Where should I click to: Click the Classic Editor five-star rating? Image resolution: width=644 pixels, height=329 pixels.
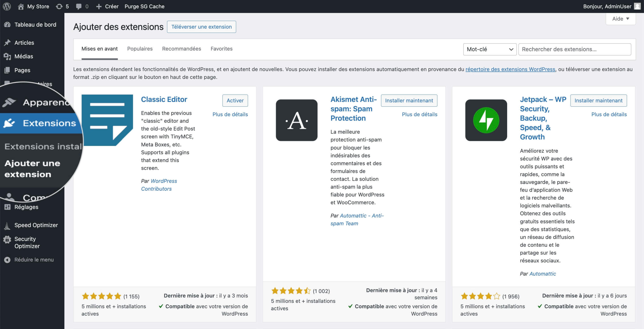(x=101, y=296)
